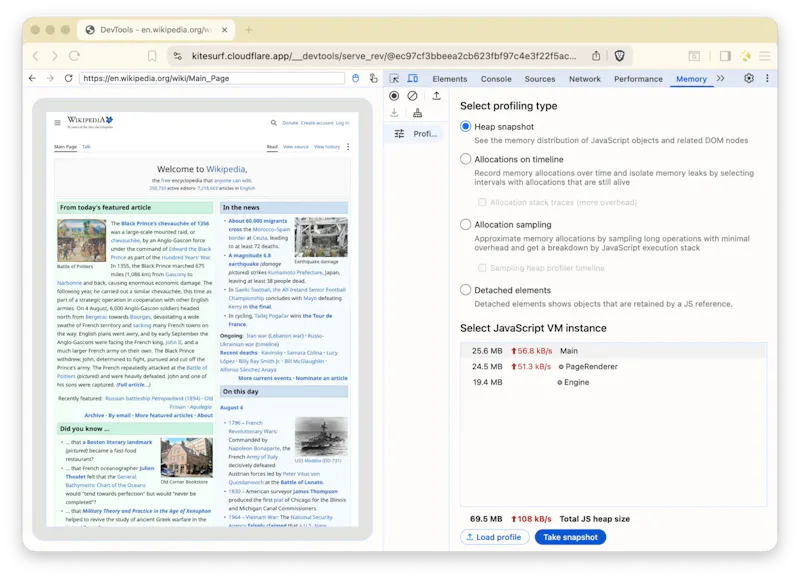The height and width of the screenshot is (579, 800).
Task: Click the Wikipedia Log in link
Action: (343, 123)
